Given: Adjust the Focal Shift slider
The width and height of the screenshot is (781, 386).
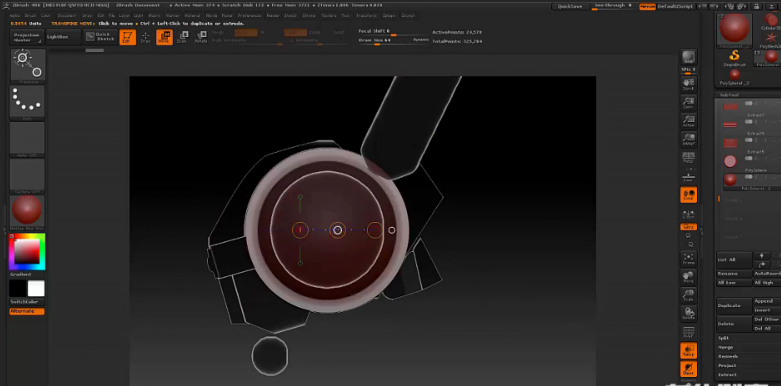Looking at the screenshot, I should pyautogui.click(x=393, y=31).
